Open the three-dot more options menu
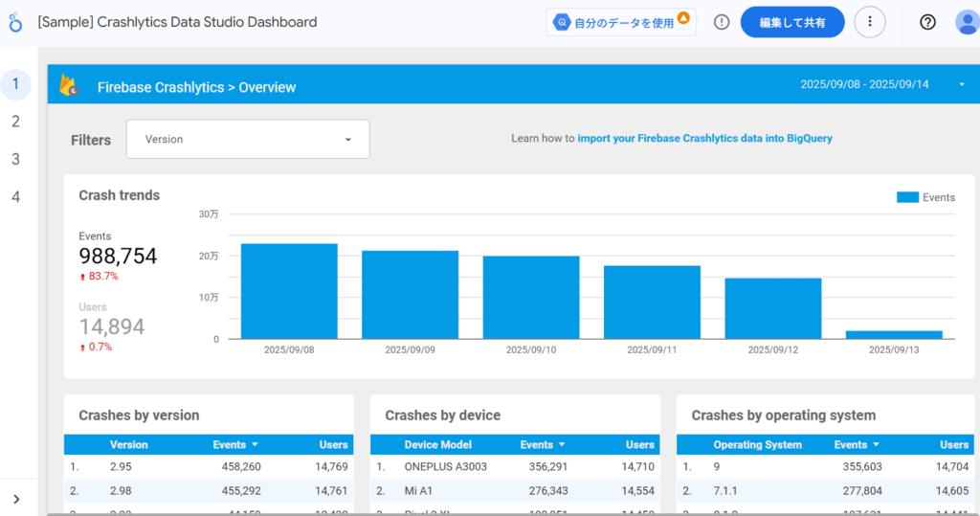The height and width of the screenshot is (516, 980). click(x=869, y=22)
